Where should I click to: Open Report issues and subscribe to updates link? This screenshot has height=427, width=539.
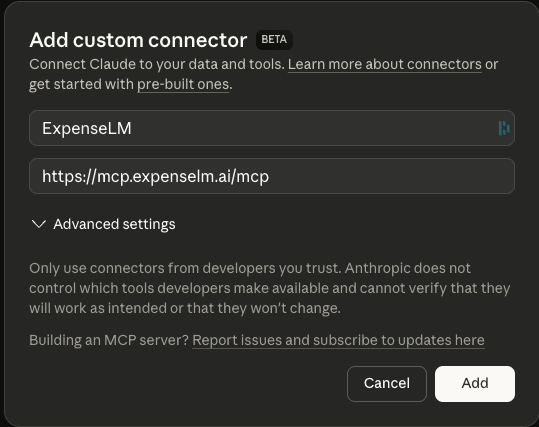(338, 340)
